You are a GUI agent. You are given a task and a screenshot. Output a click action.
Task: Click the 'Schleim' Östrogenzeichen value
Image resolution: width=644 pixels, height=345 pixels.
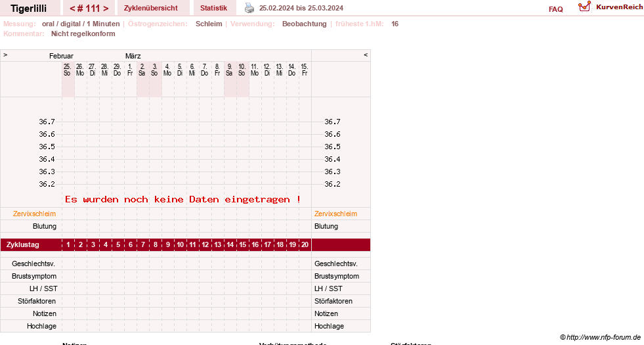(209, 24)
